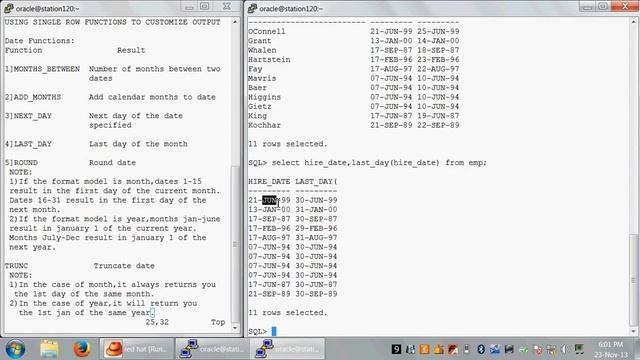640x360 pixels.
Task: Click 'Date Functions:' heading in left window
Action: (x=40, y=41)
